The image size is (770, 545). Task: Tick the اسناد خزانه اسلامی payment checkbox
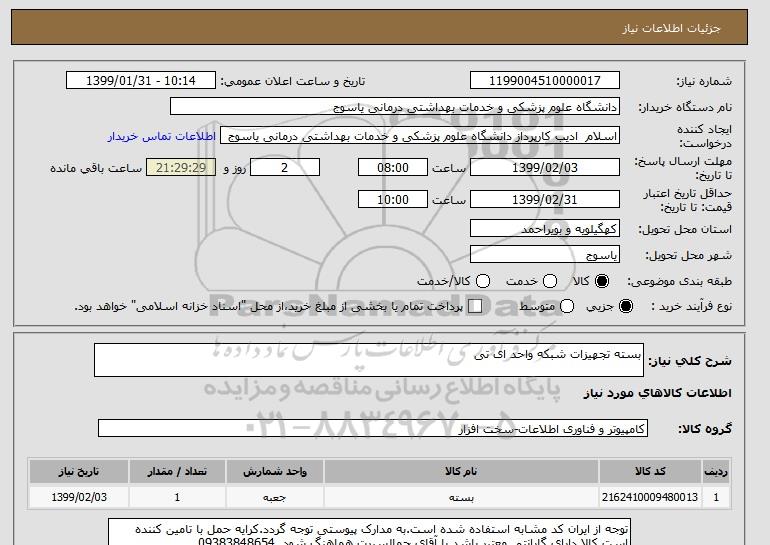pyautogui.click(x=475, y=306)
